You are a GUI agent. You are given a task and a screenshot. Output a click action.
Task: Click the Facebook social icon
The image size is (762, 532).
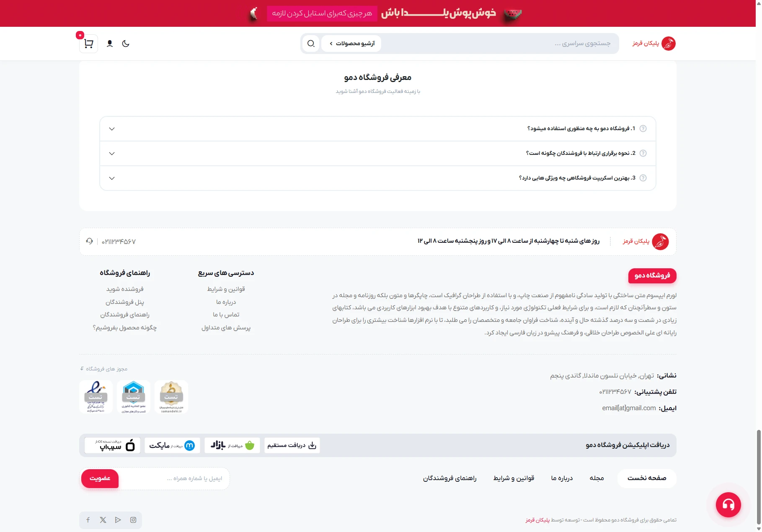pyautogui.click(x=88, y=520)
